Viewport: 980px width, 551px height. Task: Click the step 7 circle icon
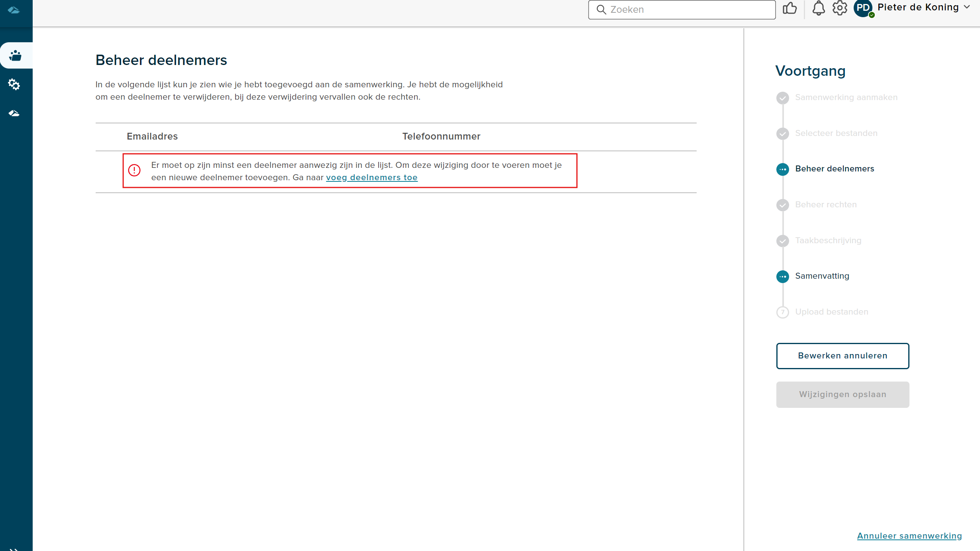(782, 312)
